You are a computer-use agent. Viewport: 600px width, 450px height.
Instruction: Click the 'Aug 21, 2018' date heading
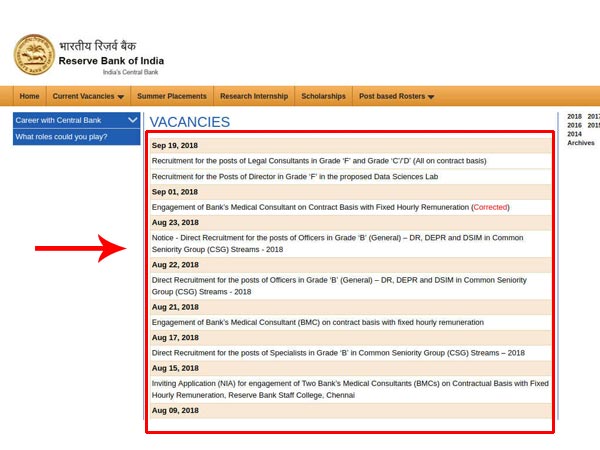point(175,307)
